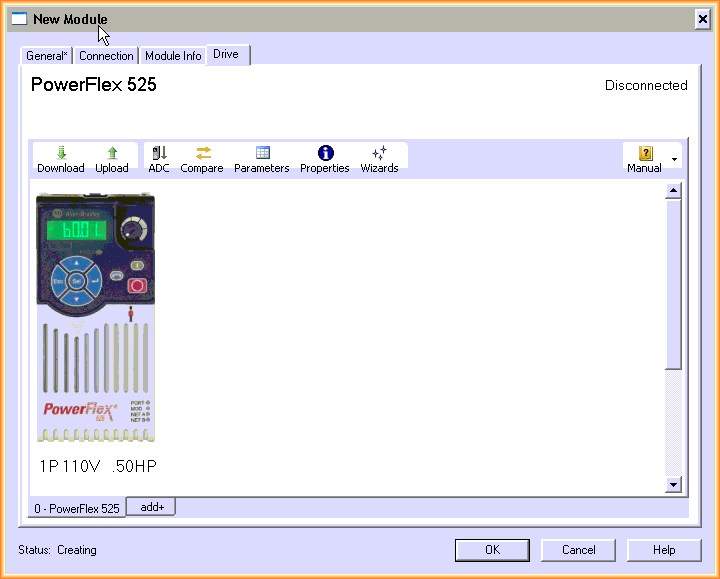Click the Help button
720x579 pixels.
pyautogui.click(x=664, y=550)
